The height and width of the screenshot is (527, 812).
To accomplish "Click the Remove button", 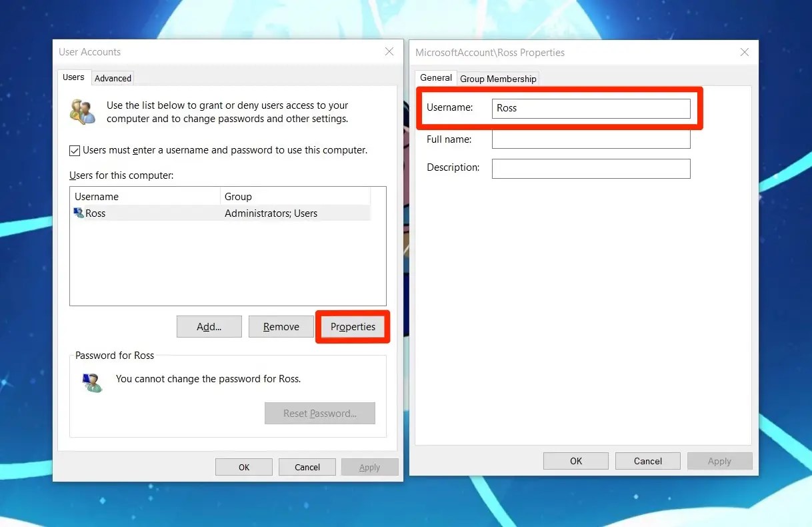I will click(281, 327).
